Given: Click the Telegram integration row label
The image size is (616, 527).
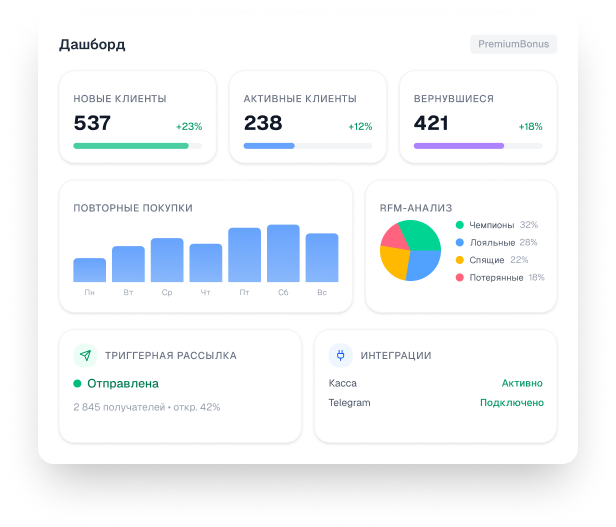Looking at the screenshot, I should pyautogui.click(x=349, y=402).
